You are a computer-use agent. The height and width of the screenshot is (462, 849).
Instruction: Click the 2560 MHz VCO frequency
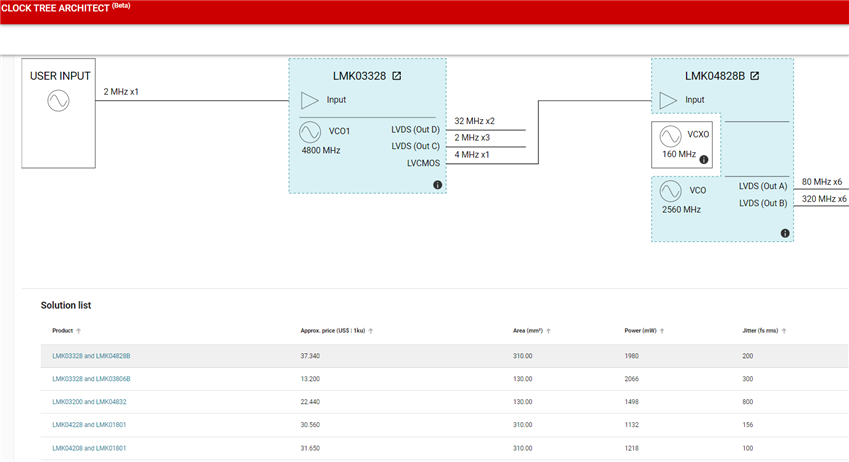coord(681,210)
